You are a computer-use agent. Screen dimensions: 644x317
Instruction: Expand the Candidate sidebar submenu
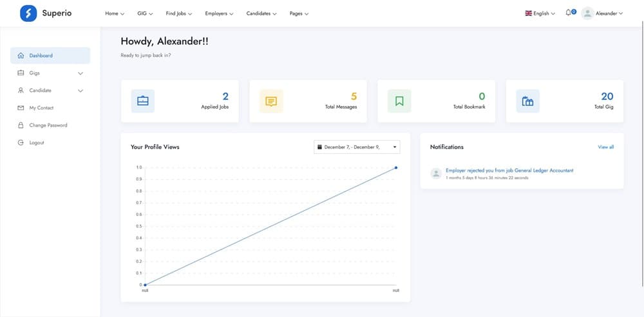coord(80,91)
